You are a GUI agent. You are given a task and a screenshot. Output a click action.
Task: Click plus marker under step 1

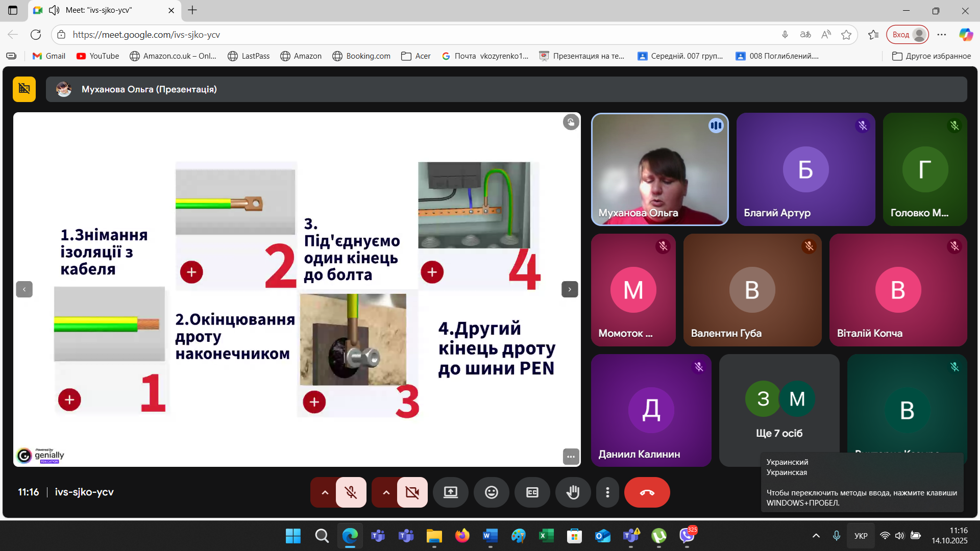tap(69, 399)
